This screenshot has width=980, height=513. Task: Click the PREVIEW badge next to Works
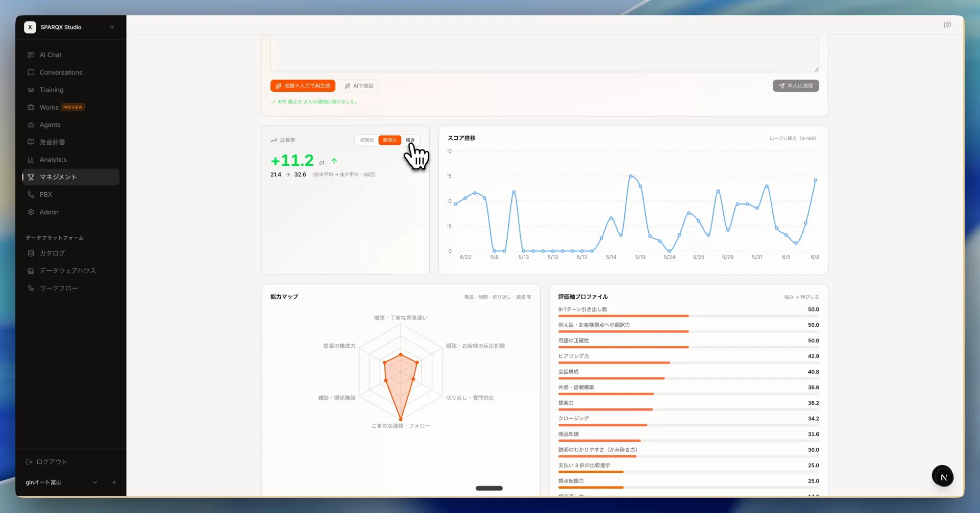point(73,107)
